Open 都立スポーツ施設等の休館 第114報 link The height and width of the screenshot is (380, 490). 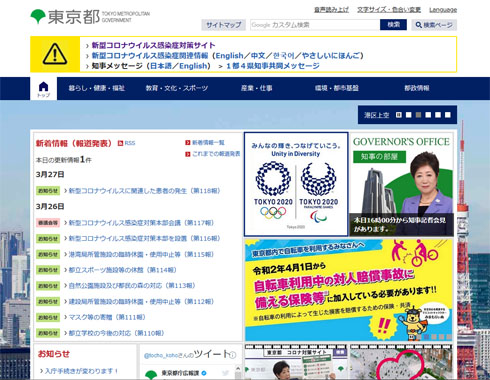point(122,270)
